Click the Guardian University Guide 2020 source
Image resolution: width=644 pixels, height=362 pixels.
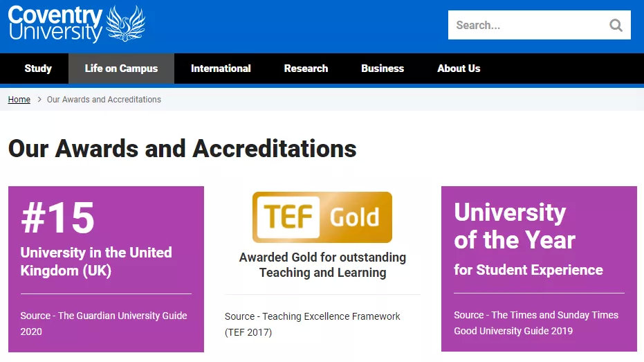[x=104, y=323]
